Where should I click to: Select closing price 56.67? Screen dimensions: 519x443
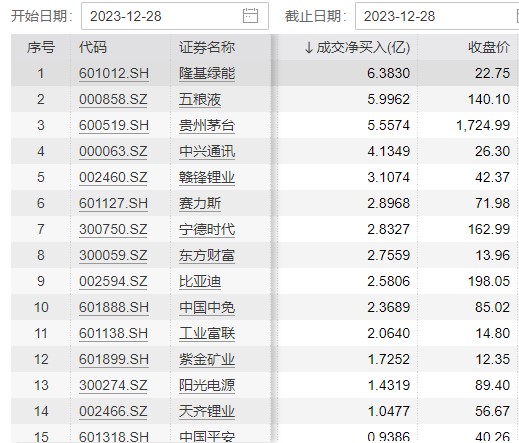coord(493,411)
